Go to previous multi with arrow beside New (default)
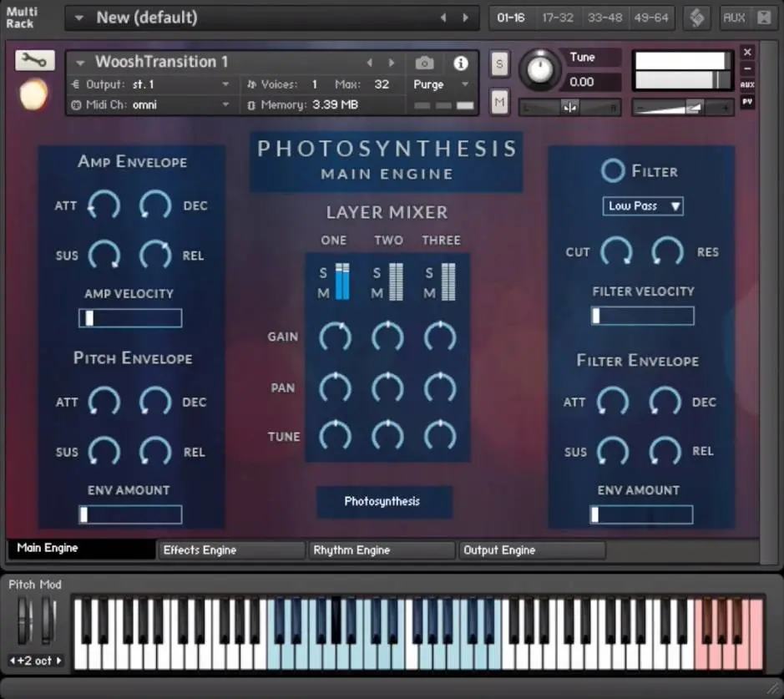 tap(443, 18)
